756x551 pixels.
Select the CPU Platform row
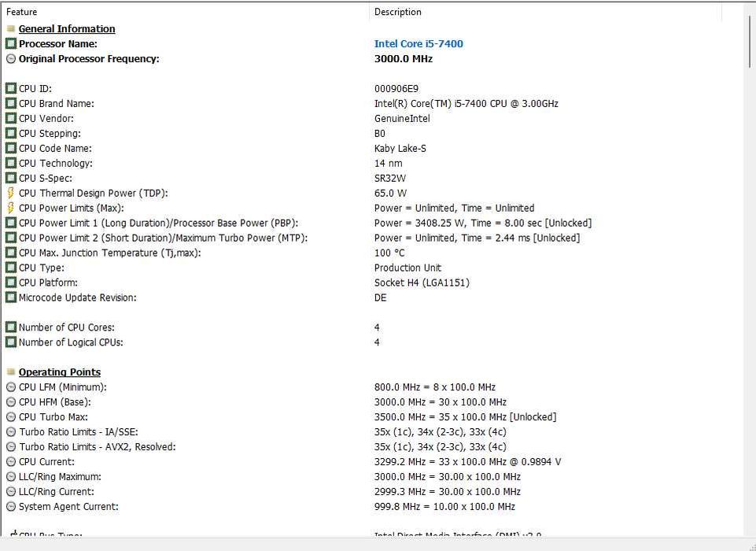(48, 283)
